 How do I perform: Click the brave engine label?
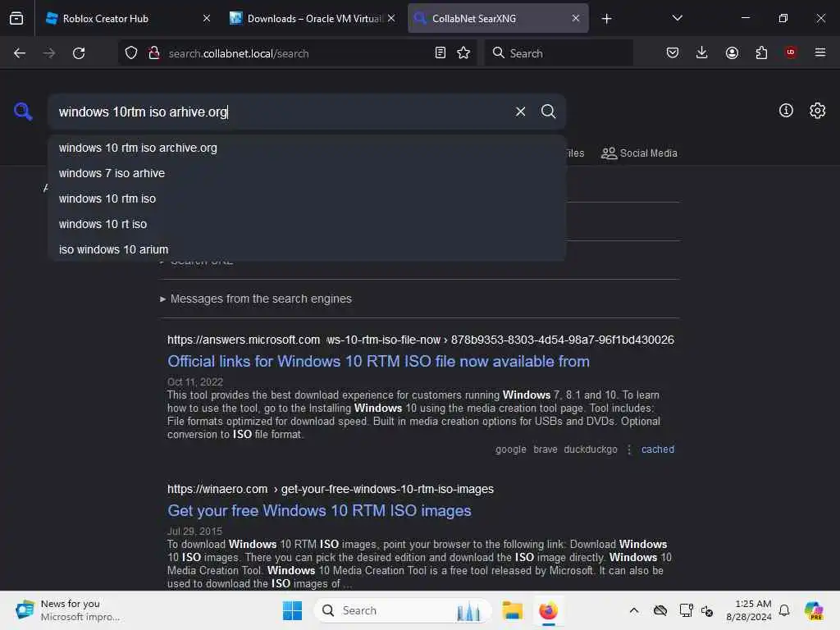(x=546, y=450)
